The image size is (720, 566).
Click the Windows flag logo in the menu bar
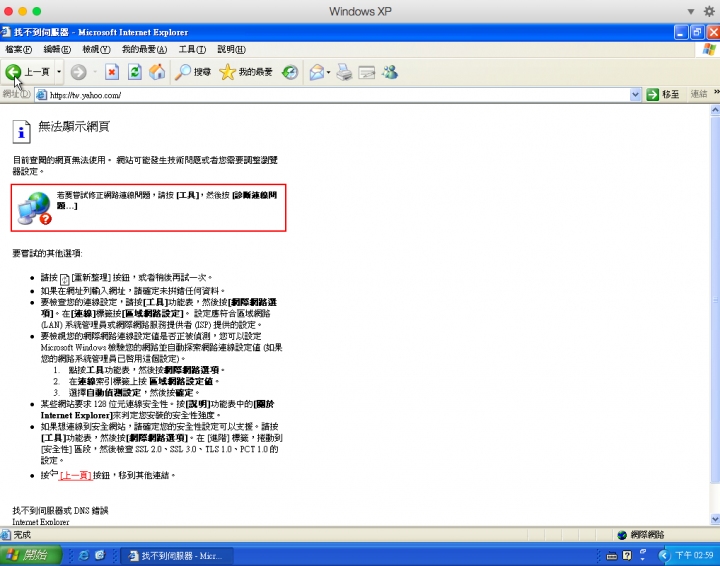coord(709,50)
